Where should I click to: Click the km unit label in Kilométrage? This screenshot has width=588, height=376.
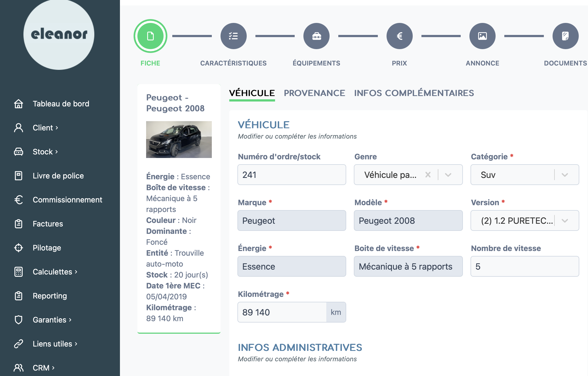(336, 312)
